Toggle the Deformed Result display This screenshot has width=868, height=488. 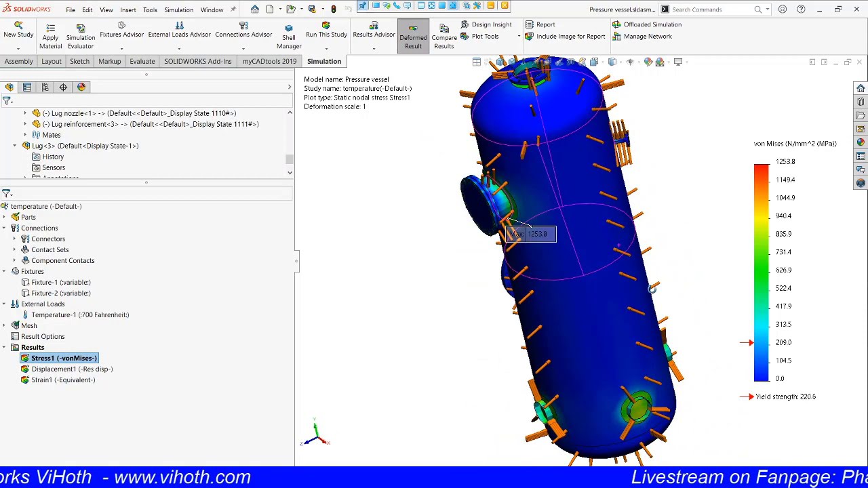click(413, 35)
